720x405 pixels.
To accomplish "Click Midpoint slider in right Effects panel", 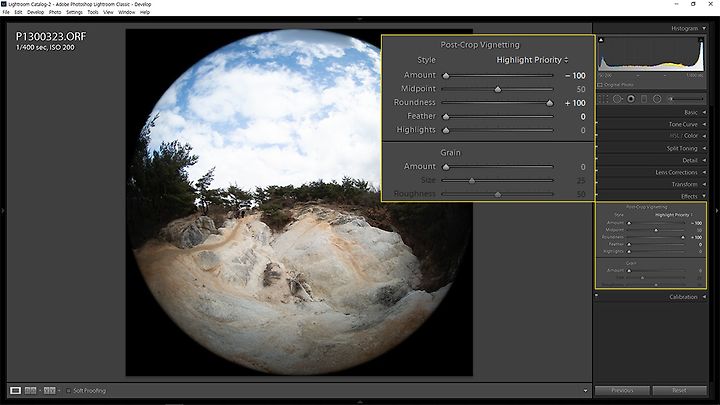I will tap(656, 230).
